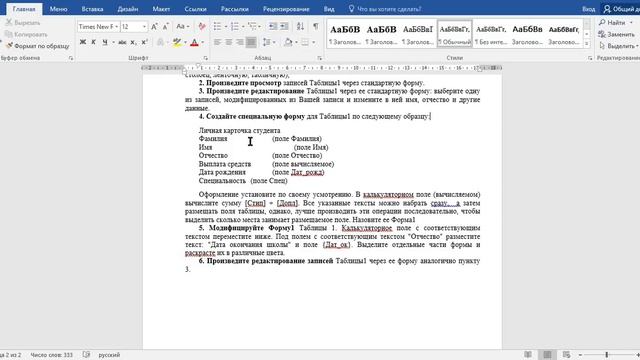Create a multilevel list

coord(252,27)
